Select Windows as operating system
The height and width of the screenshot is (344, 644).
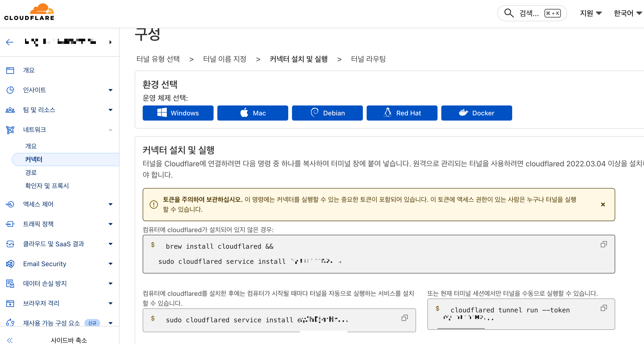pyautogui.click(x=178, y=113)
